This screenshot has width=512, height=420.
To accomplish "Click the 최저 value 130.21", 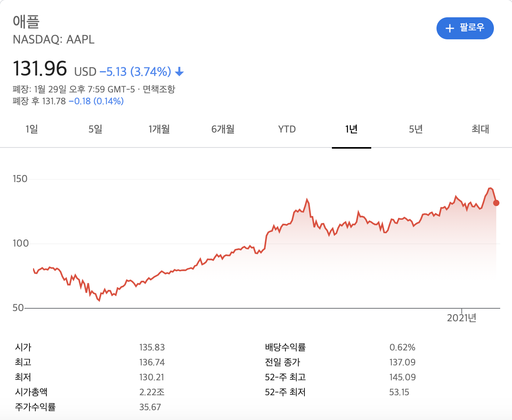I will point(152,377).
